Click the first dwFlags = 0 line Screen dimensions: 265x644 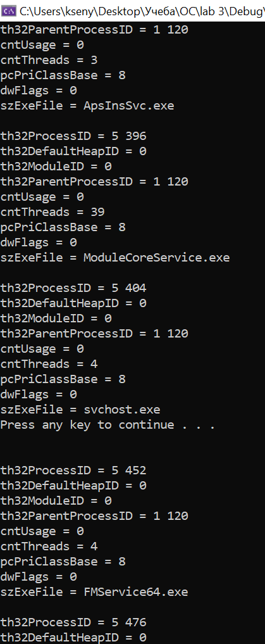[x=39, y=91]
